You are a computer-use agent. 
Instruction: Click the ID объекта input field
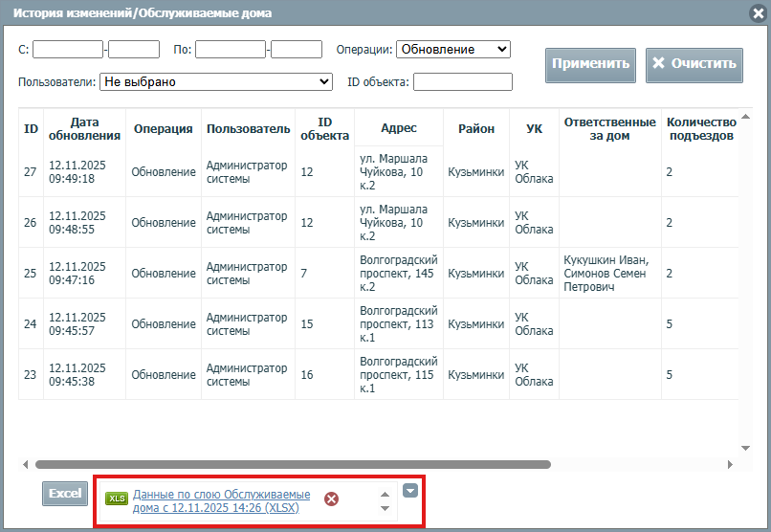(462, 82)
